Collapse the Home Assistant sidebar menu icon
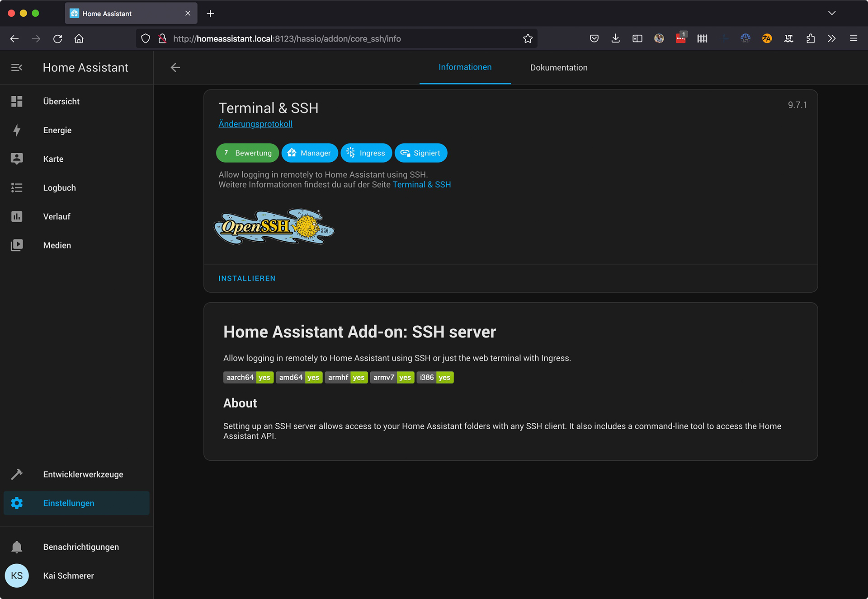This screenshot has width=868, height=599. [x=17, y=68]
